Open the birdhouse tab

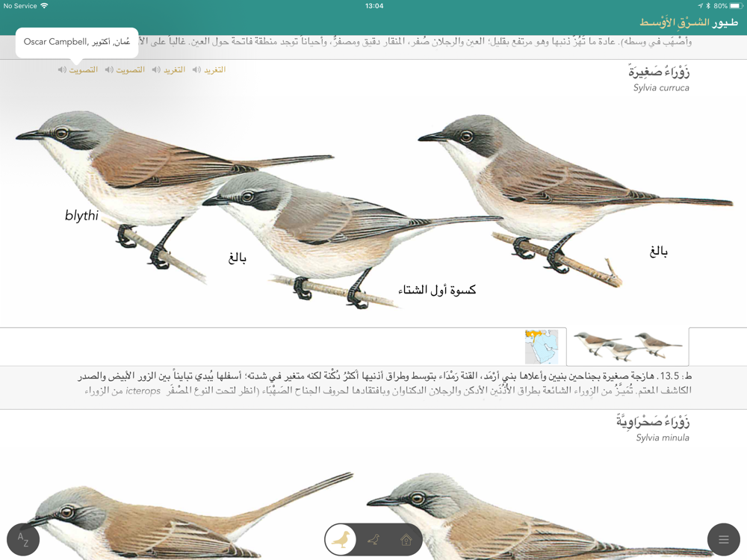[x=406, y=540]
